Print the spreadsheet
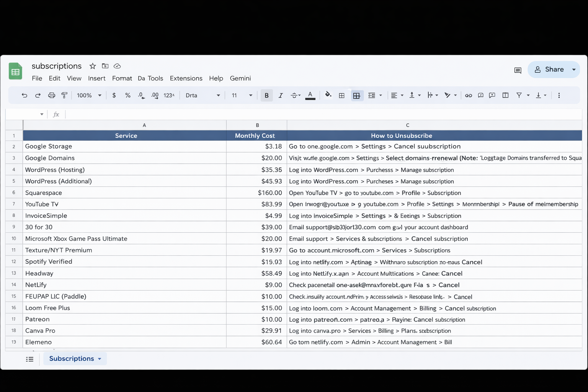588x392 pixels. 51,95
